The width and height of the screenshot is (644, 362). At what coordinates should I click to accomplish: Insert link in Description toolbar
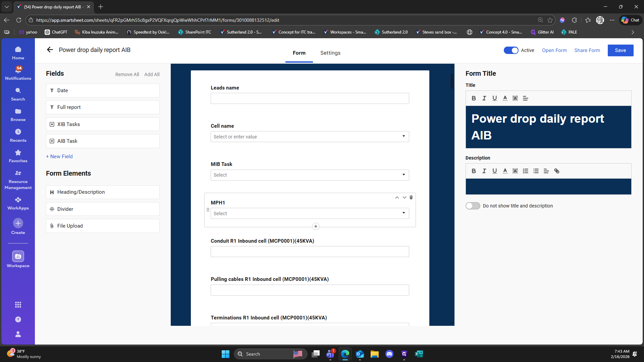tap(557, 171)
